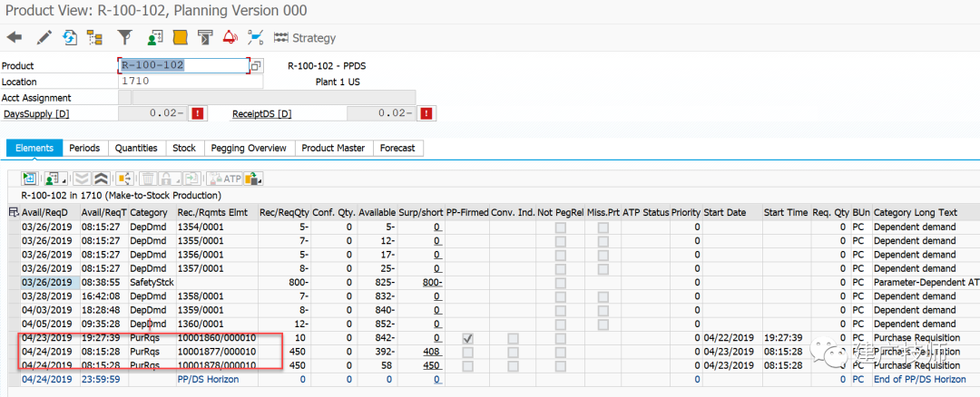Switch to the Periods tab
This screenshot has width=980, height=397.
(85, 148)
